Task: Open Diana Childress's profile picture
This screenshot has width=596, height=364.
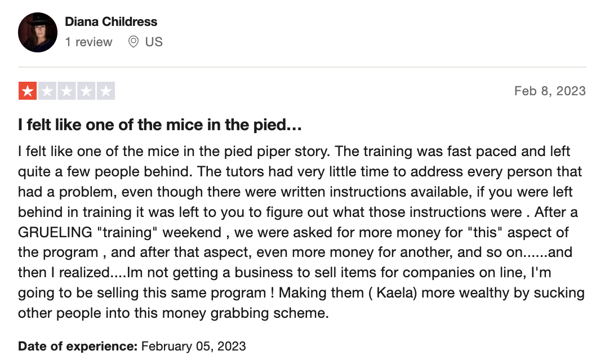Action: (x=38, y=32)
